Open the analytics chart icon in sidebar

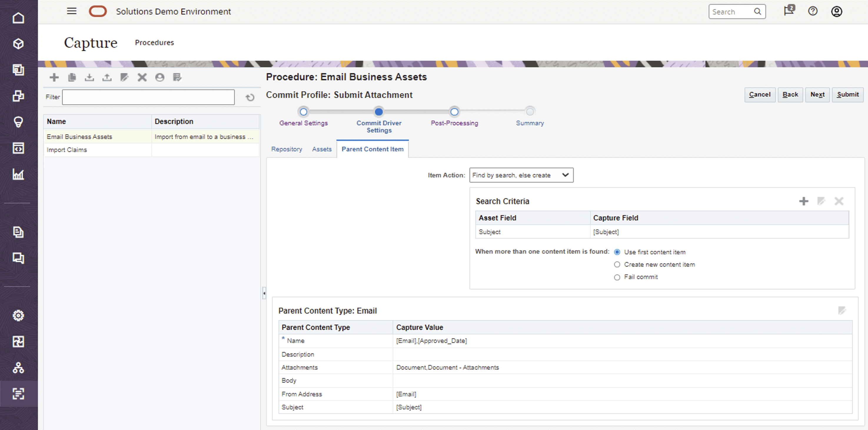[x=18, y=174]
